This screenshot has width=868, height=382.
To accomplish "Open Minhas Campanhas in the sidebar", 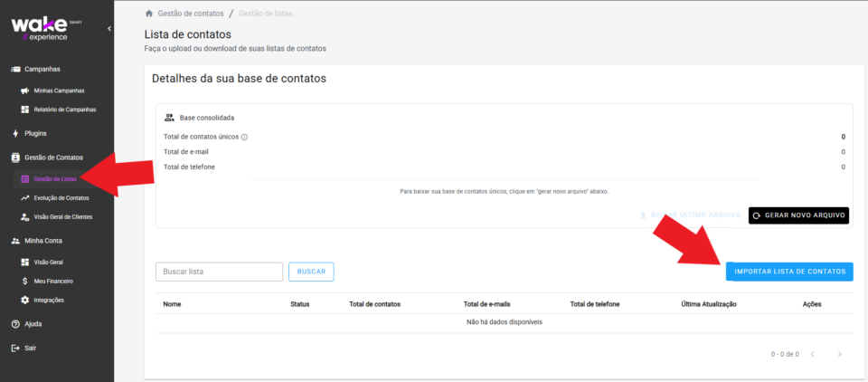I will (59, 91).
